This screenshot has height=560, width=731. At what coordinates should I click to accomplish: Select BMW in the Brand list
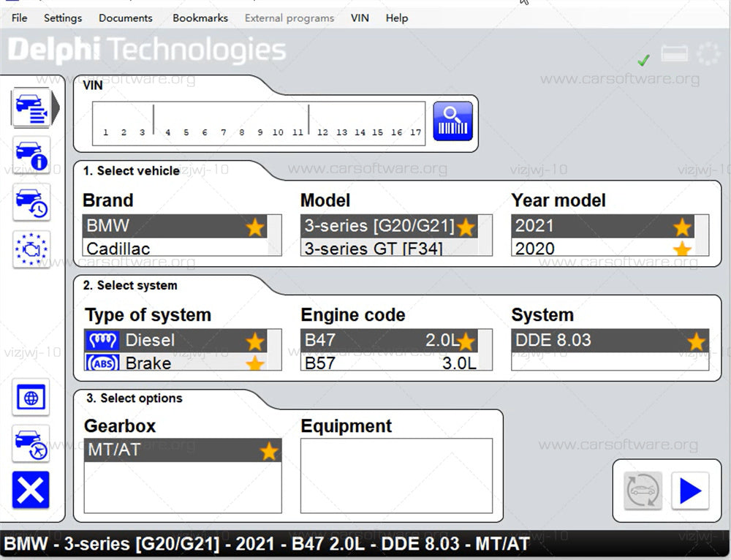pos(175,226)
